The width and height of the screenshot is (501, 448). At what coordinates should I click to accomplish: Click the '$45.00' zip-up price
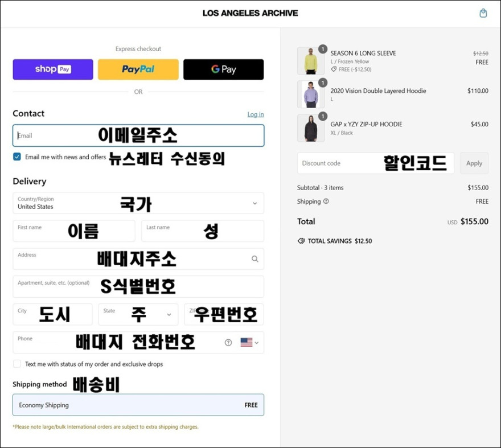479,124
